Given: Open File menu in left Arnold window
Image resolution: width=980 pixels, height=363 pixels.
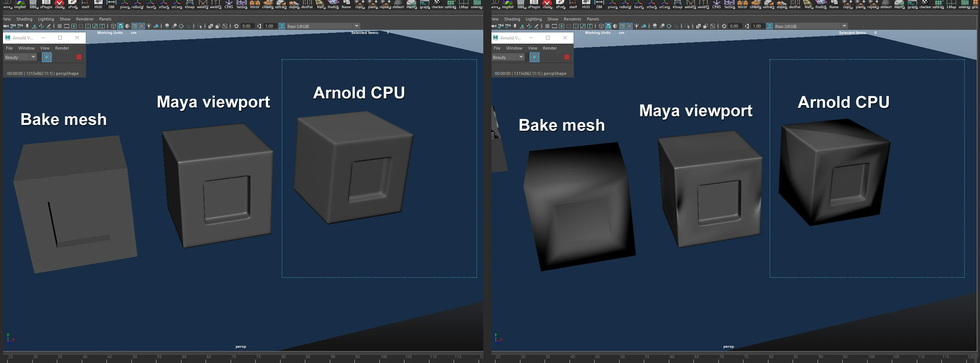Looking at the screenshot, I should 10,48.
